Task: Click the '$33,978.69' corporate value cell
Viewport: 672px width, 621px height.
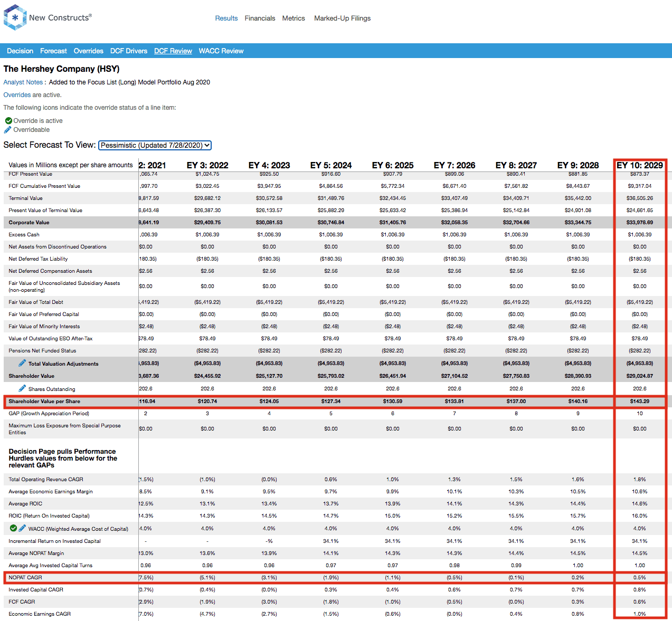Action: click(x=640, y=223)
